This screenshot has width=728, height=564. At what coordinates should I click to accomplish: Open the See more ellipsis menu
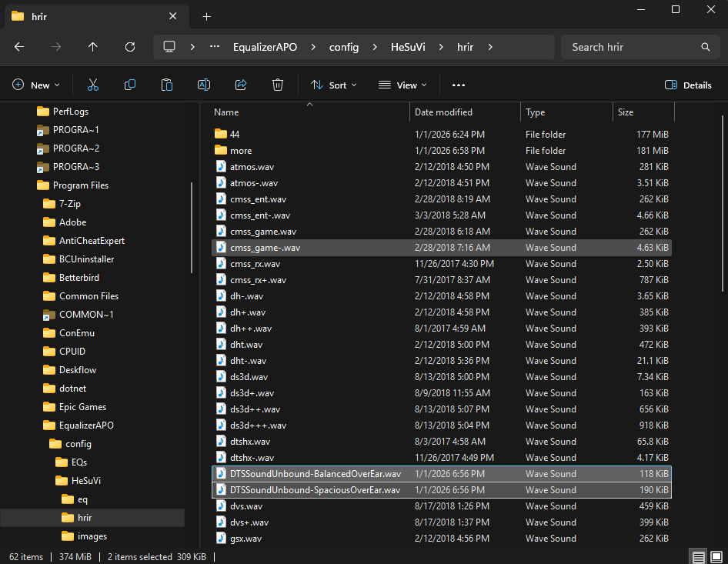point(459,85)
